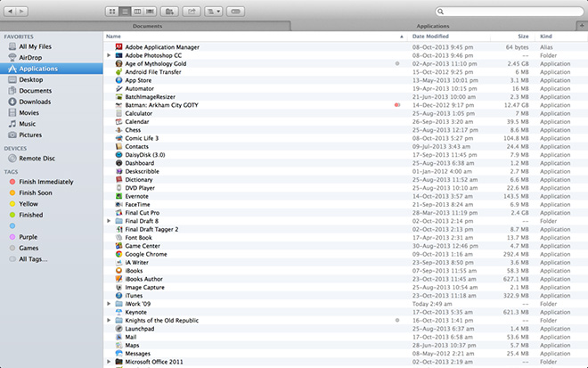This screenshot has width=588, height=368.
Task: Go forward with the Forward arrow button
Action: coord(21,12)
